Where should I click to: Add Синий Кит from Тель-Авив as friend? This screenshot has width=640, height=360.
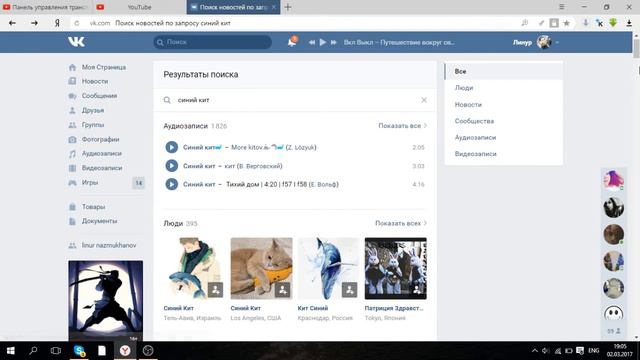tap(216, 290)
